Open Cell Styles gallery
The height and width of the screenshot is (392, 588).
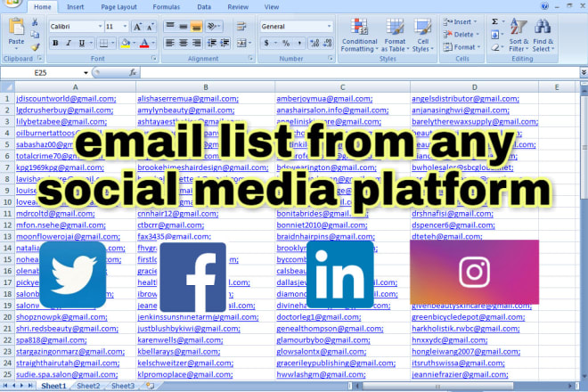point(422,35)
